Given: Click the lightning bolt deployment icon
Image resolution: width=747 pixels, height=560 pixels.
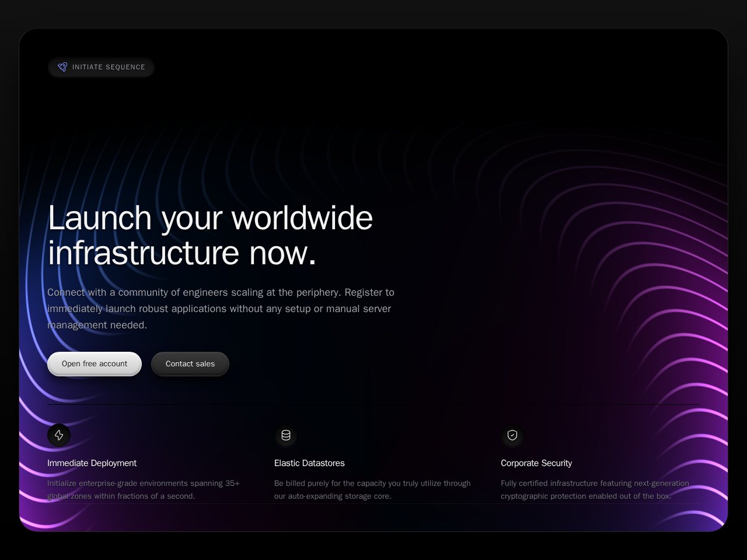Looking at the screenshot, I should pyautogui.click(x=59, y=435).
